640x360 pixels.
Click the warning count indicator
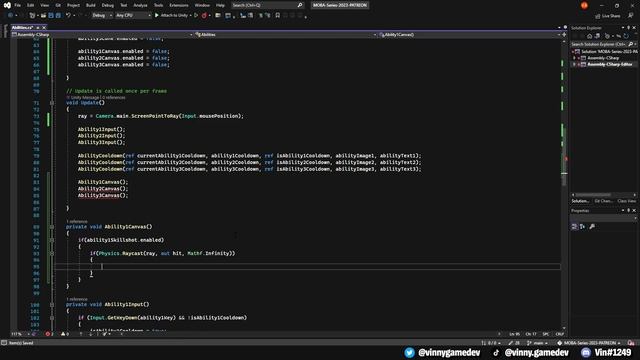coord(65,334)
